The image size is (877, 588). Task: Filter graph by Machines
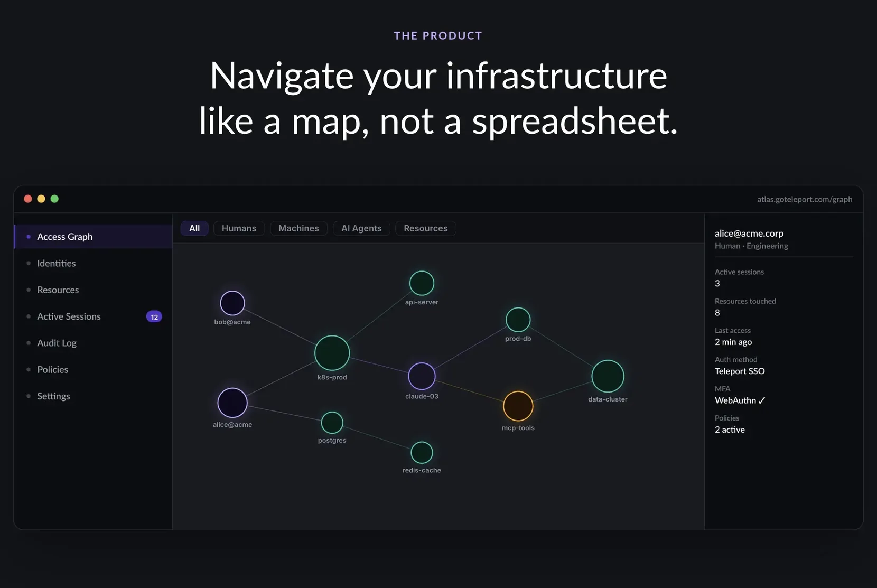point(298,228)
